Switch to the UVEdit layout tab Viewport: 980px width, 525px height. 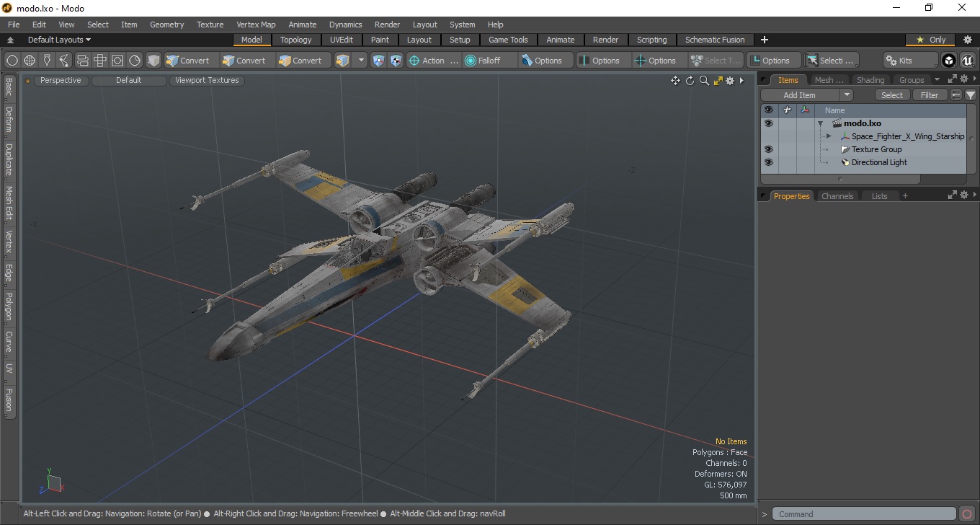tap(342, 40)
